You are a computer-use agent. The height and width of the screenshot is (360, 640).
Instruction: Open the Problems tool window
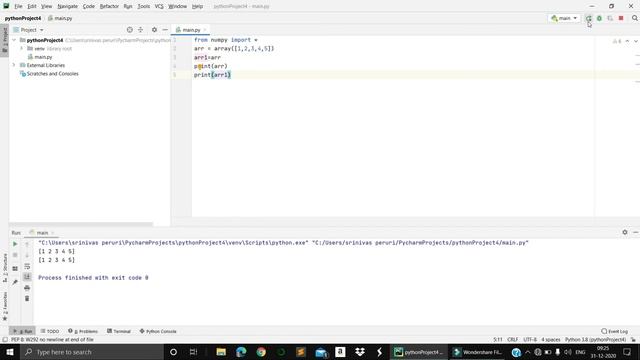click(x=83, y=331)
